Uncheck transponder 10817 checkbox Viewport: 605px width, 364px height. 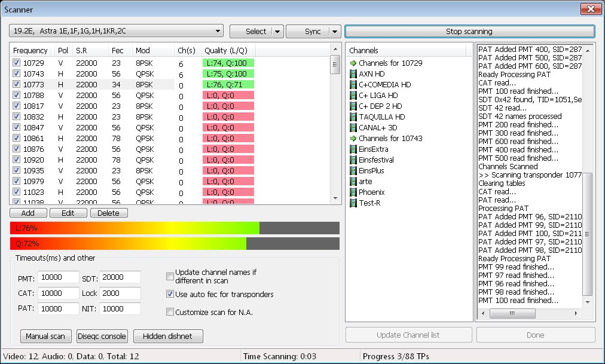click(16, 106)
